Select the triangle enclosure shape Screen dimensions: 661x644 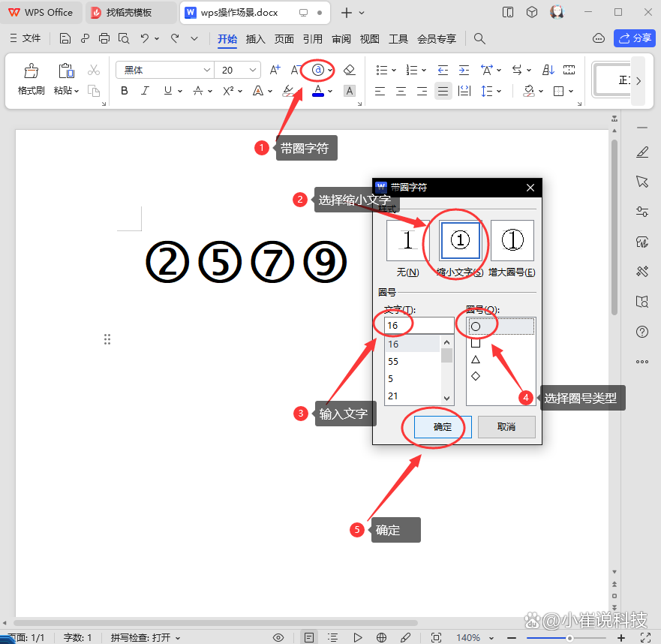click(x=476, y=360)
